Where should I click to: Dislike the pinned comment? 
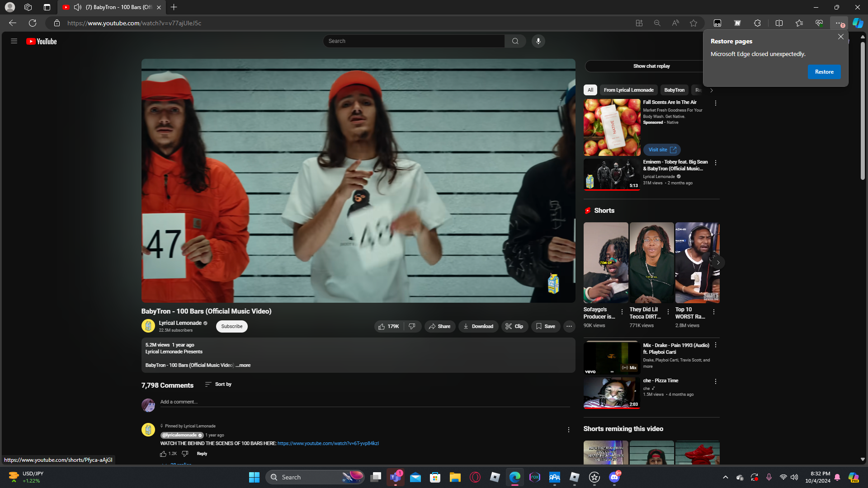click(x=185, y=454)
